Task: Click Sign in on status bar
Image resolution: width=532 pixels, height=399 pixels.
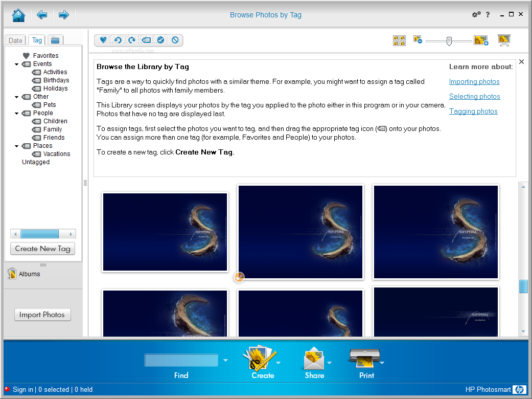Action: click(22, 389)
